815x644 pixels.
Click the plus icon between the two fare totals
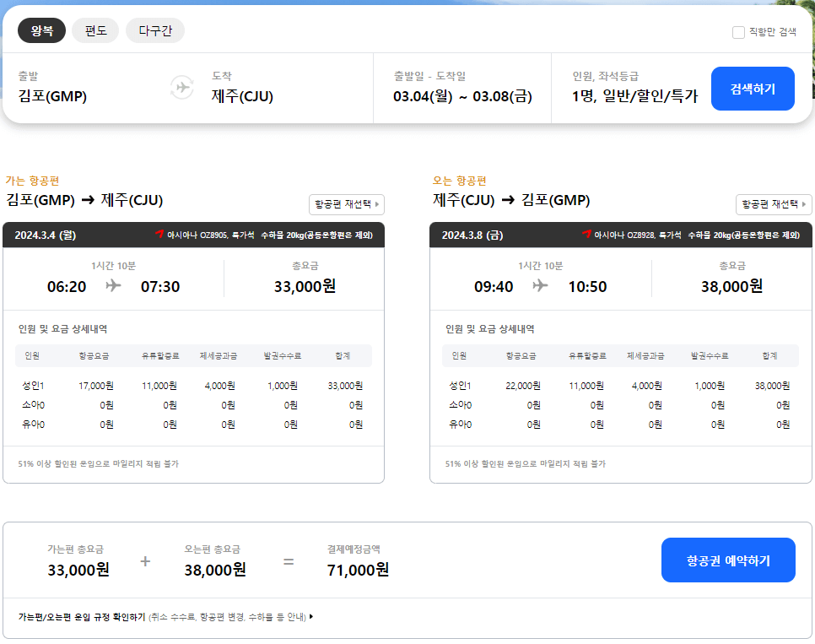pyautogui.click(x=147, y=560)
